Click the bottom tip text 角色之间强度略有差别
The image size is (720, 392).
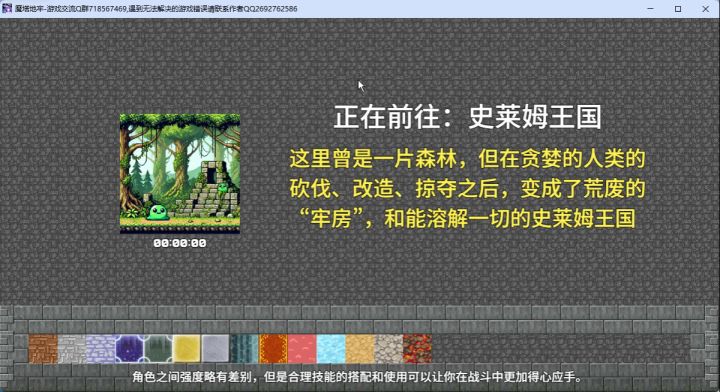tap(358, 377)
